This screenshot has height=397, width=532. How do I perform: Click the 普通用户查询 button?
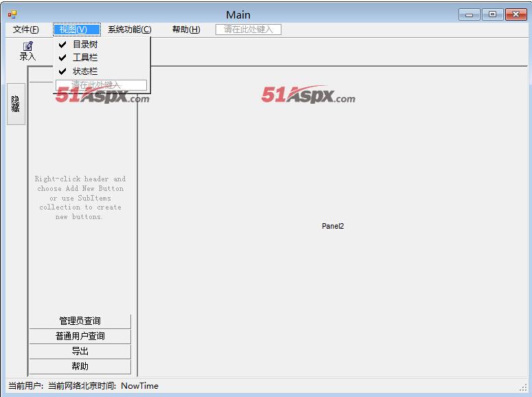click(x=80, y=336)
